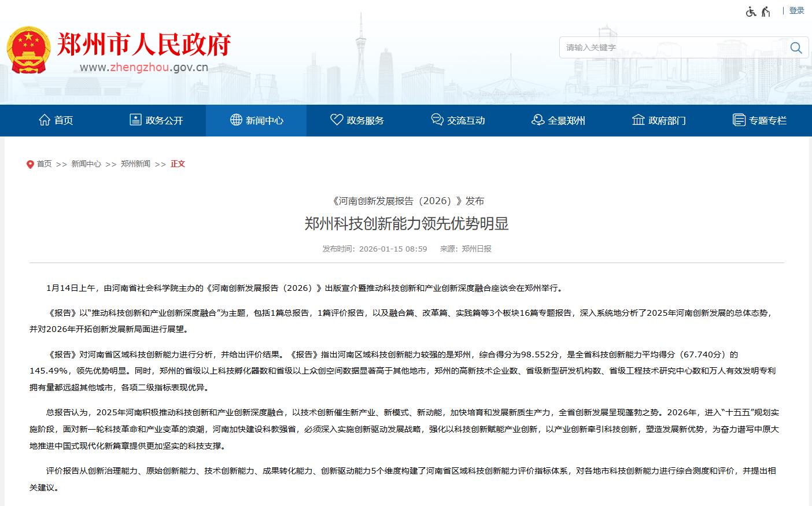Open the 政务公开 navigation menu
Screen dimensions: 812x506
(156, 120)
